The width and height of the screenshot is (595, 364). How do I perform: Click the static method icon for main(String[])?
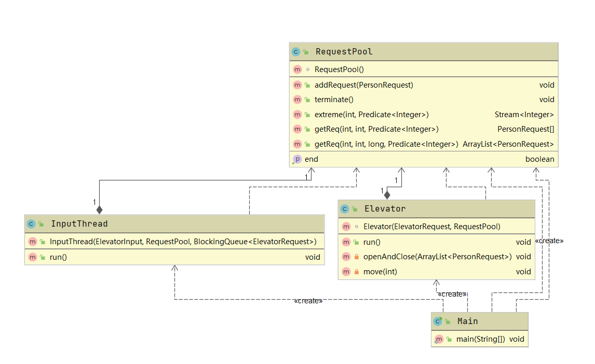coord(439,340)
